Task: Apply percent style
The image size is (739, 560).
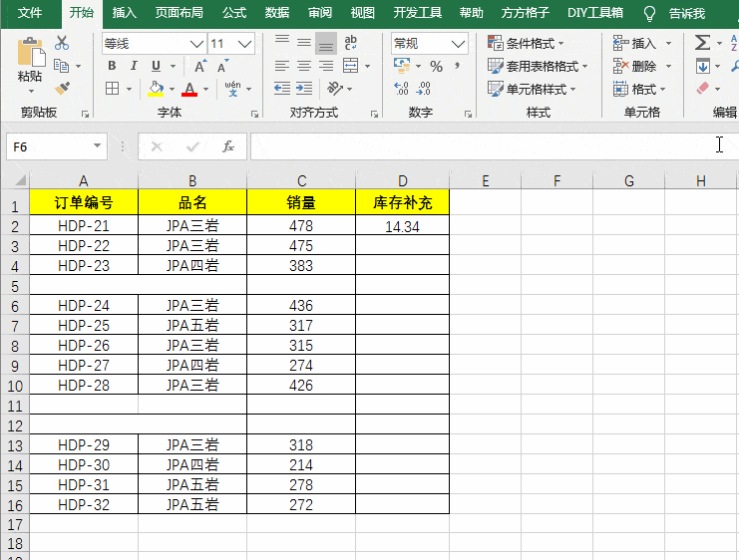Action: tap(437, 67)
